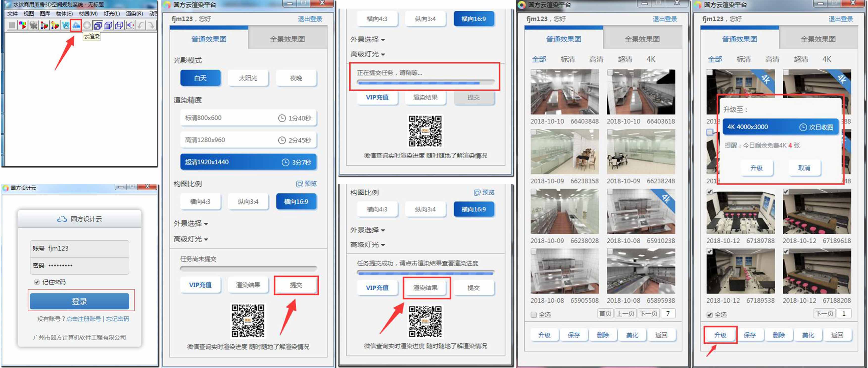Click progress bar under 任务尚未提交

pos(248,269)
